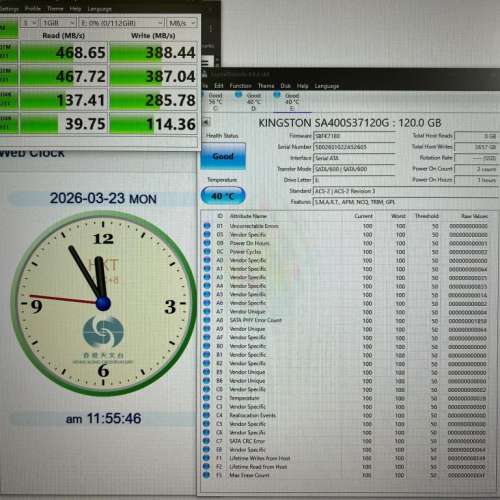The image size is (500, 500).
Task: Open the MB/s unit dropdown
Action: [x=182, y=23]
